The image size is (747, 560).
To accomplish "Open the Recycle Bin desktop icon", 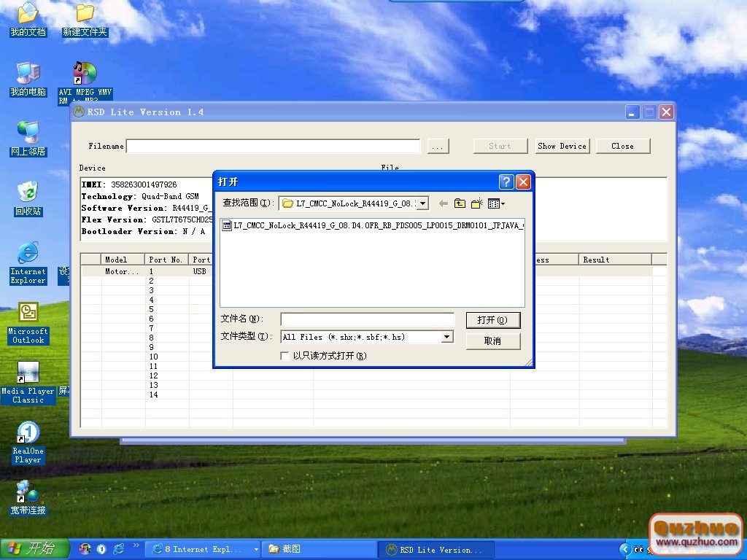I will click(x=28, y=192).
